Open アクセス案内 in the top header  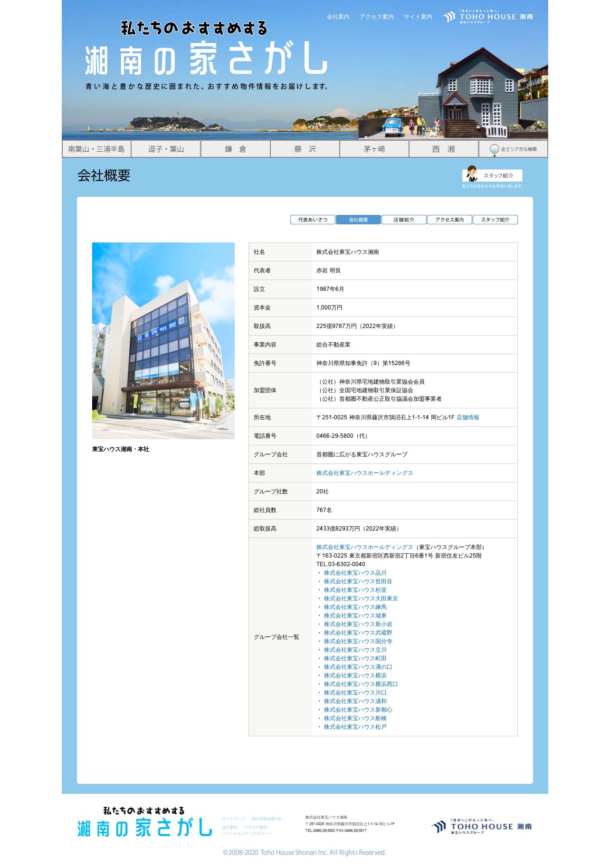(376, 17)
